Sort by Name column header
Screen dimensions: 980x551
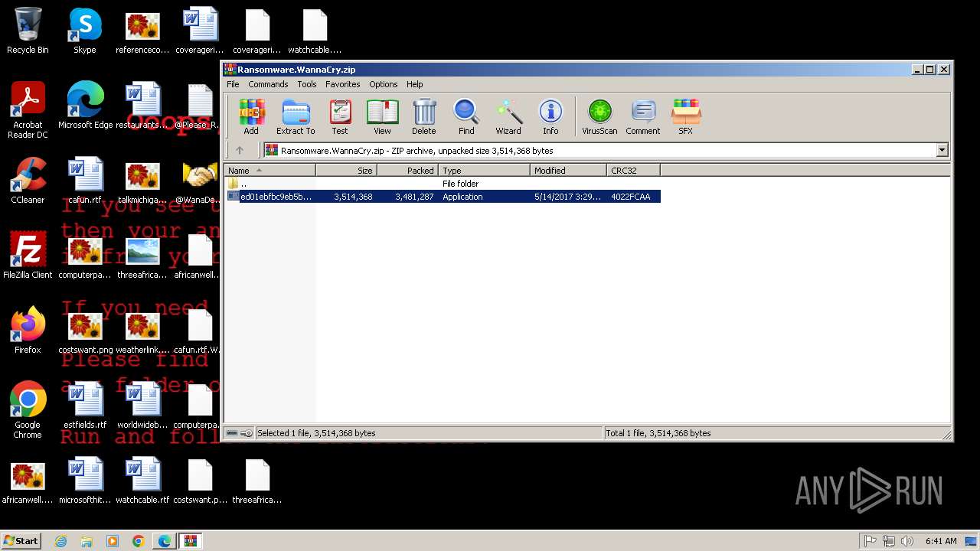point(269,171)
